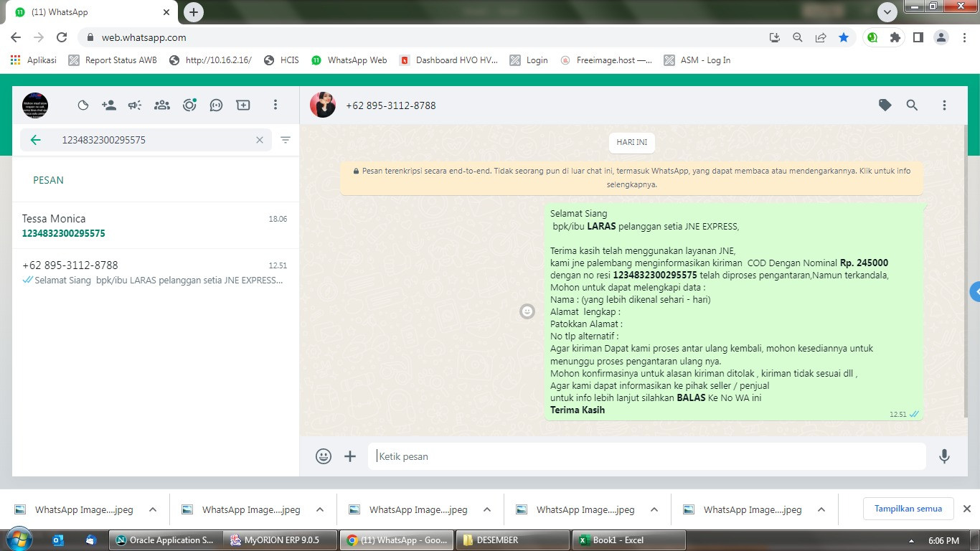Viewport: 980px width, 551px height.
Task: Open the Extensions puzzle icon
Action: click(895, 37)
